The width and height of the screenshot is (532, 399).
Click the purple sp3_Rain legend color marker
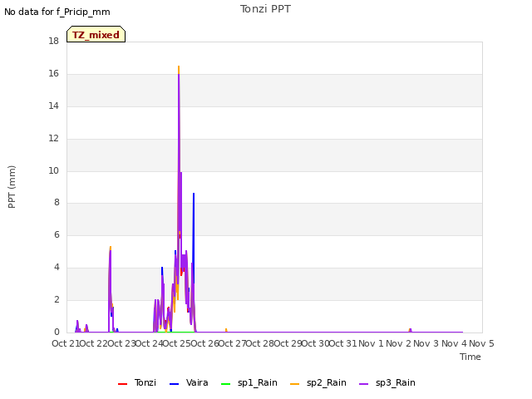(x=364, y=384)
